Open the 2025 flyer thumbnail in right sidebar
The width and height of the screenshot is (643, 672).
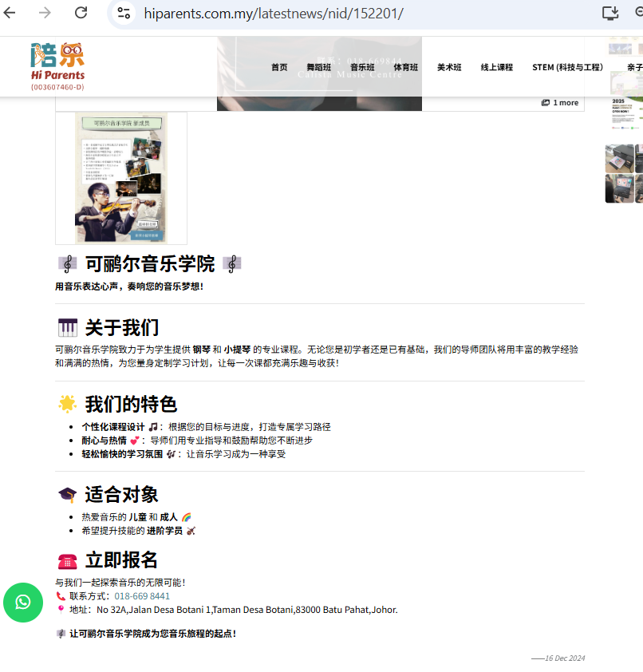pos(627,113)
